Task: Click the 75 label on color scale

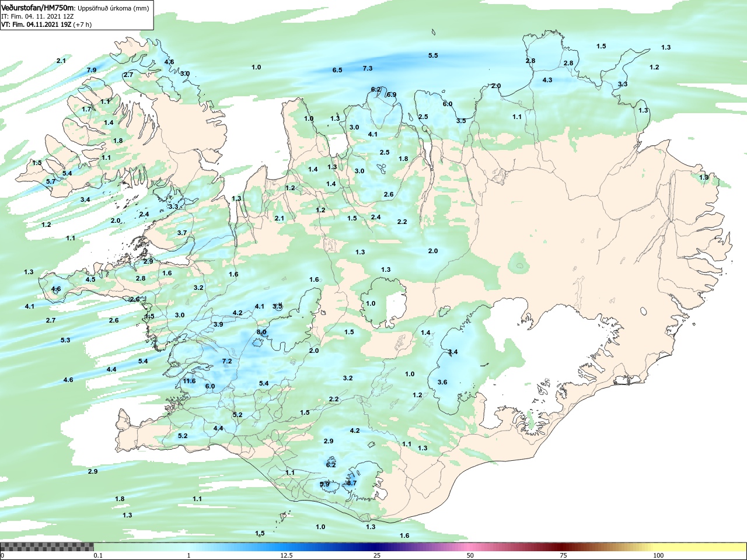Action: (564, 555)
